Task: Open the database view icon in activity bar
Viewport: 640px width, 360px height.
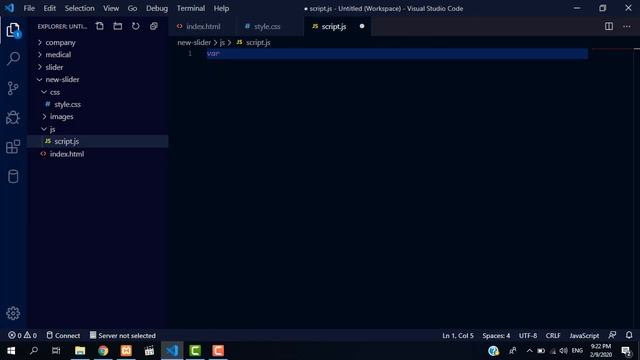Action: click(x=13, y=176)
